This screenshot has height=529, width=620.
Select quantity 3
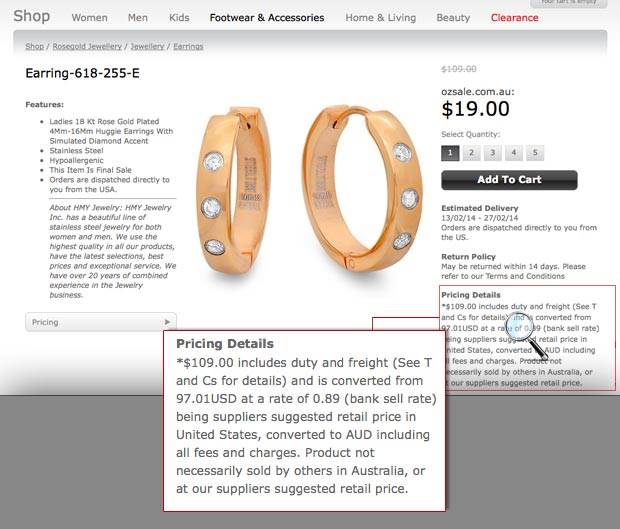point(493,153)
